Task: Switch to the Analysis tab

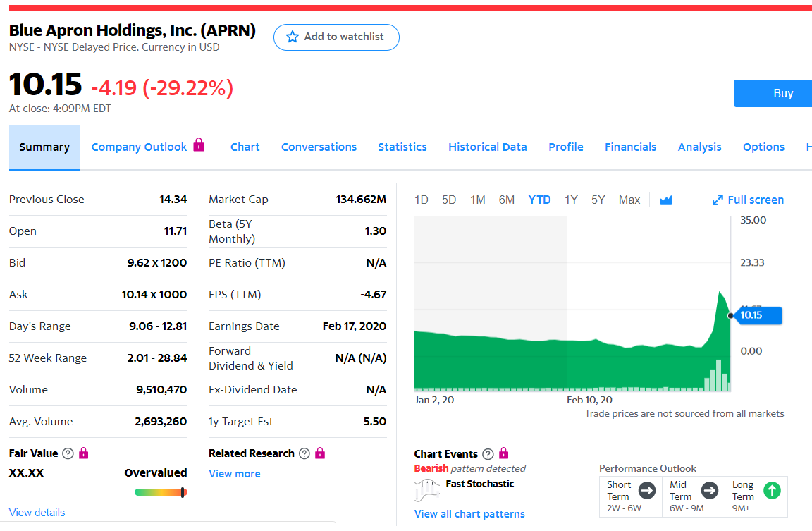Action: click(x=700, y=147)
